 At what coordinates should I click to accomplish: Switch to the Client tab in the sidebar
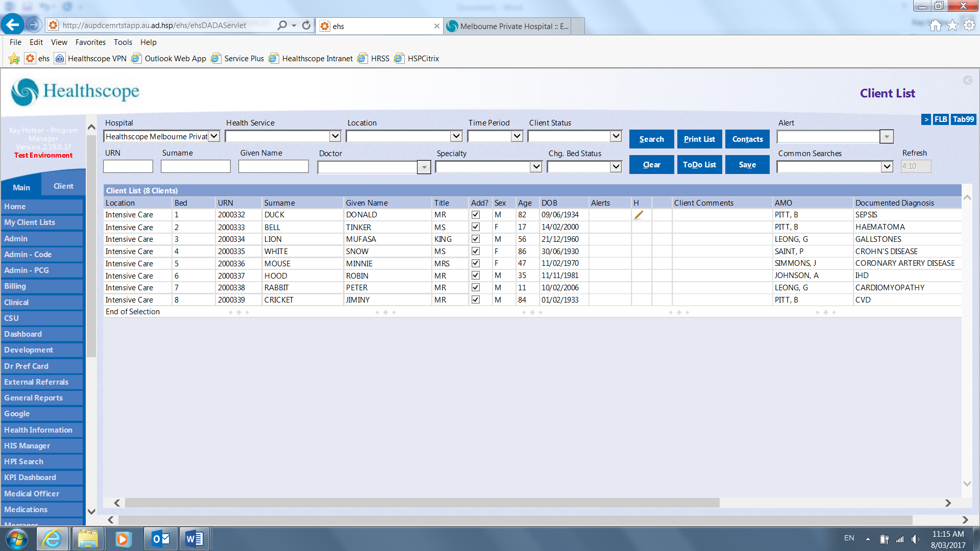[x=63, y=186]
